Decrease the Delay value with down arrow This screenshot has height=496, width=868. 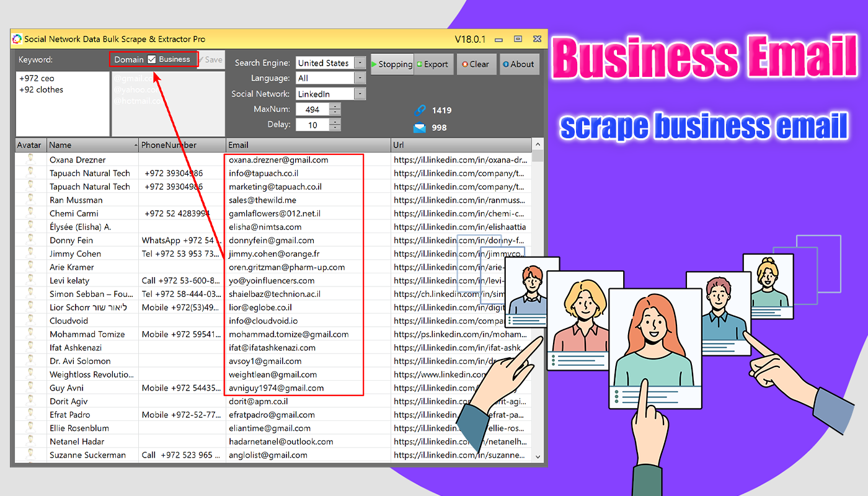(x=335, y=128)
